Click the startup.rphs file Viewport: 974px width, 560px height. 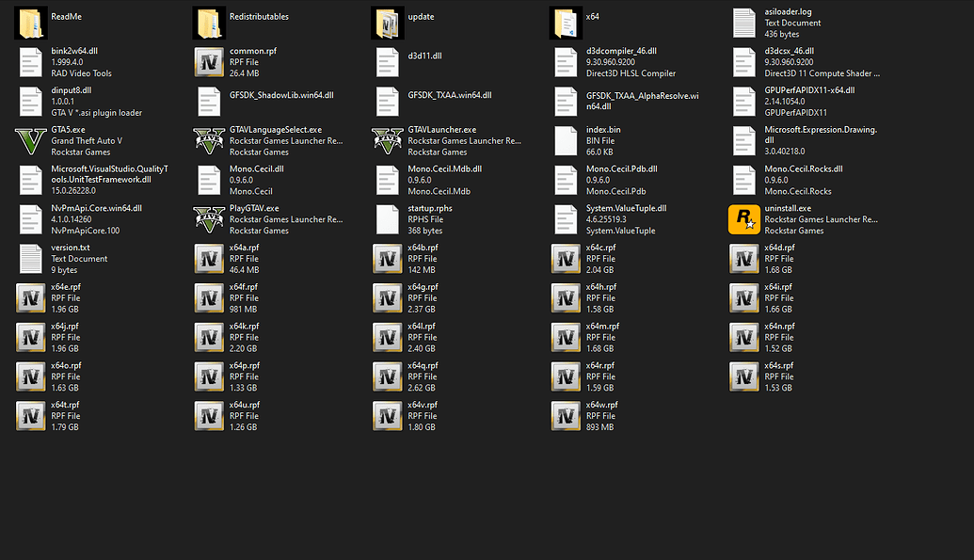(x=414, y=219)
